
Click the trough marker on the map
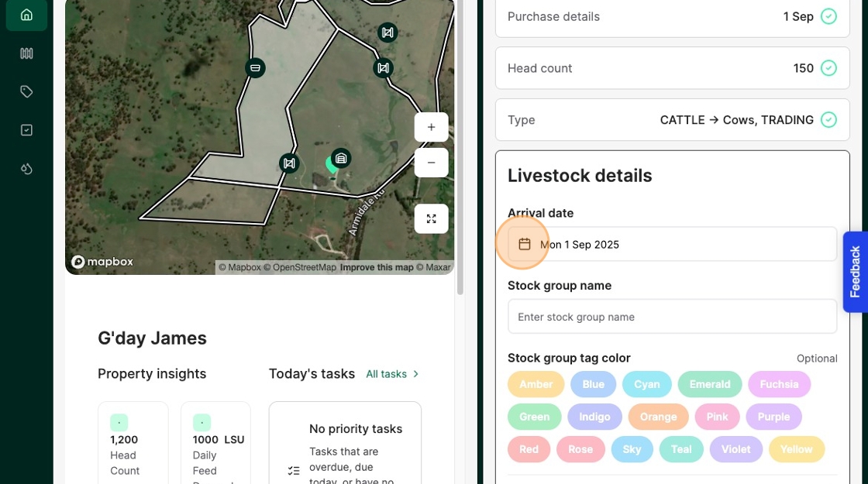[x=255, y=68]
